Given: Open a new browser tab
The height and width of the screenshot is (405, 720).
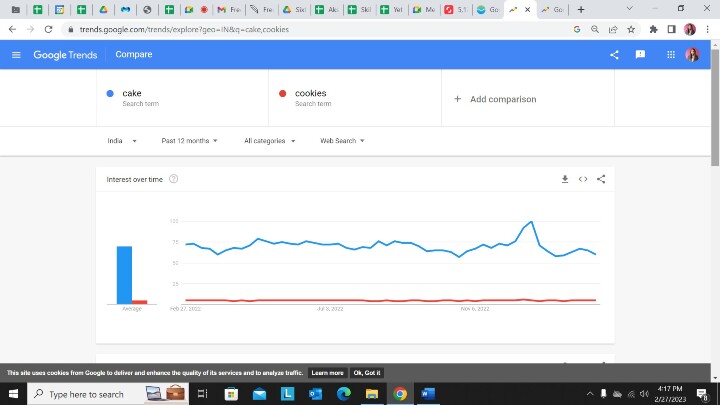Looking at the screenshot, I should 581,10.
